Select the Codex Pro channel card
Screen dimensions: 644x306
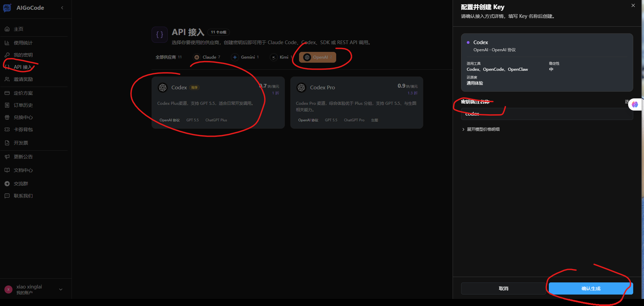pos(357,102)
